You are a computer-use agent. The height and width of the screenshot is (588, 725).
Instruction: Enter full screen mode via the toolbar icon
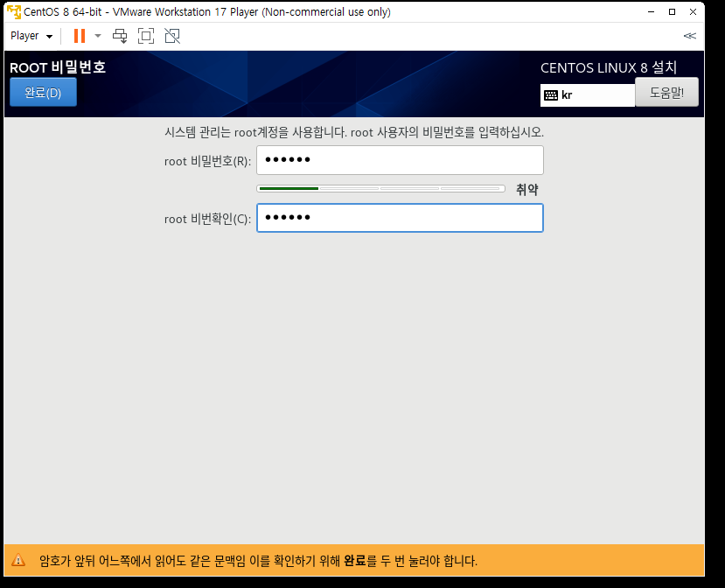pyautogui.click(x=146, y=36)
